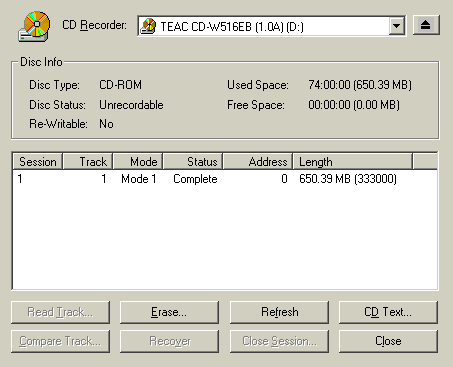
Task: Click the Refresh button
Action: tap(279, 312)
